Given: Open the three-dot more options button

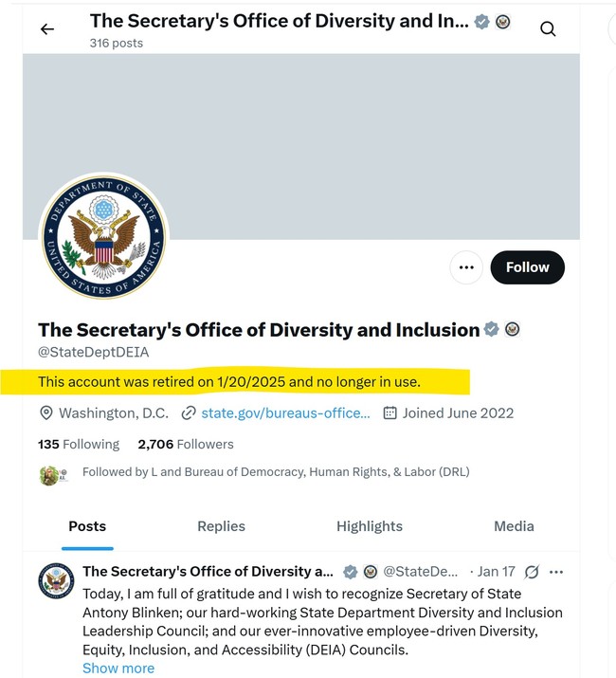Looking at the screenshot, I should coord(465,267).
